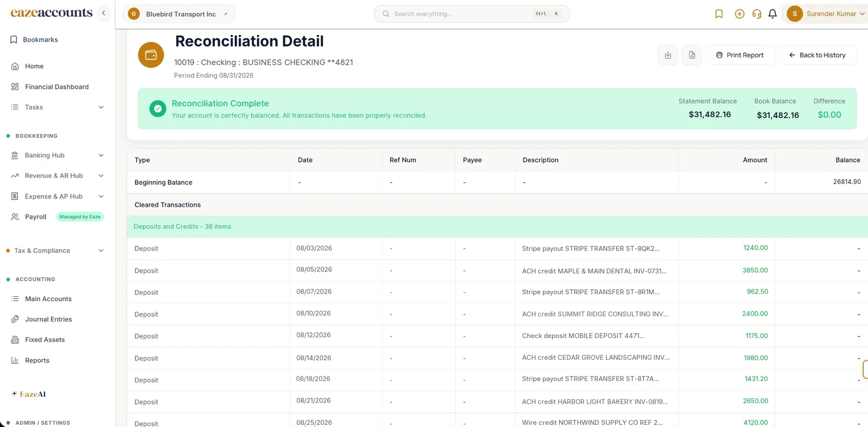Click the ACH credit HARBOR LIGHT BAKERY description

coord(595,402)
